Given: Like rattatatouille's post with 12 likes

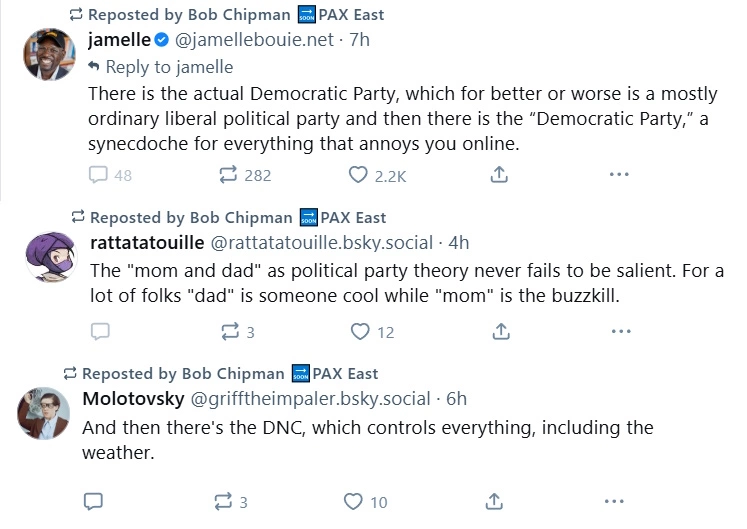Looking at the screenshot, I should pos(372,332).
